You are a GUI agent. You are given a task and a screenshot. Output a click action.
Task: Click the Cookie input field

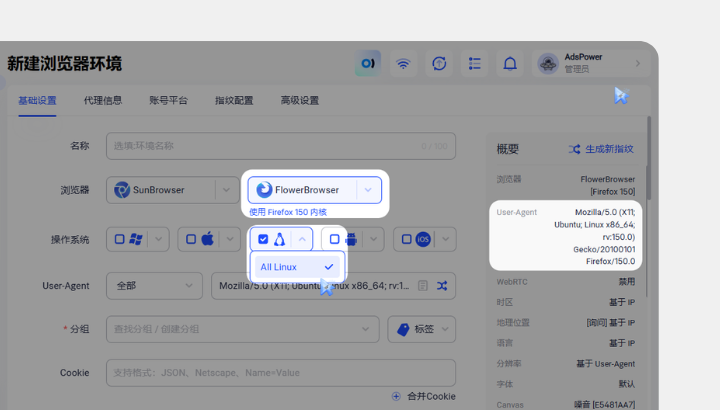(x=281, y=373)
